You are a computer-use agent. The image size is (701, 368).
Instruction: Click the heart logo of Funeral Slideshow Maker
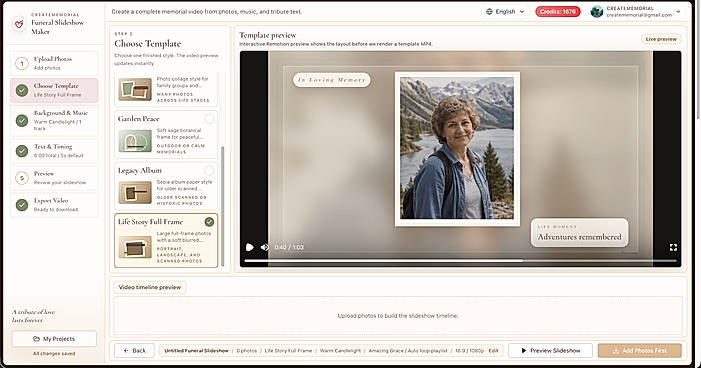click(x=19, y=23)
